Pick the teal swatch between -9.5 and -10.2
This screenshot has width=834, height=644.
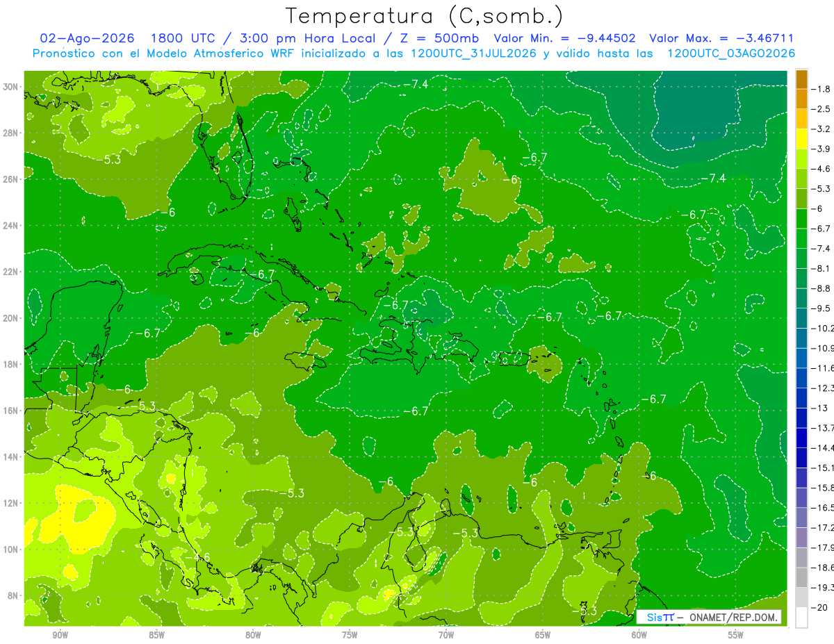(x=801, y=317)
